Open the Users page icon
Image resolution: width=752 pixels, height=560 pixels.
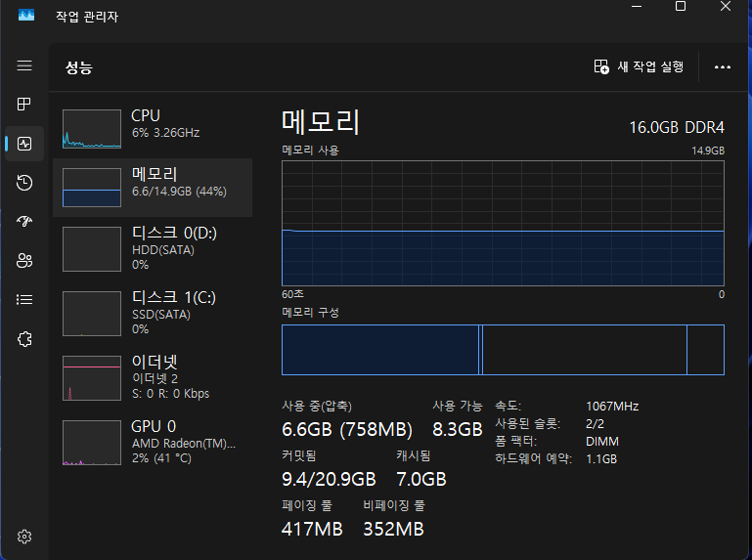[x=24, y=260]
